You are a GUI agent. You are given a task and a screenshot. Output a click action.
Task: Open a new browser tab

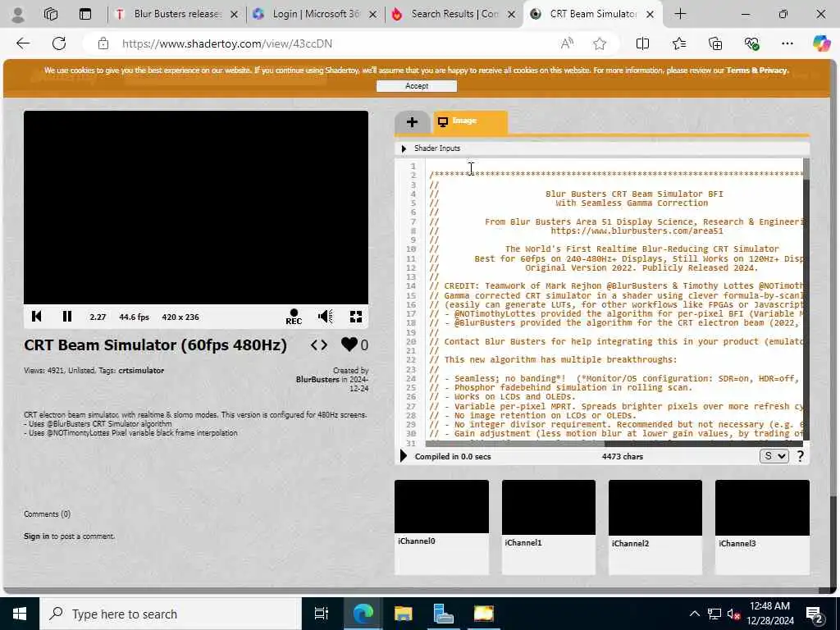tap(680, 14)
